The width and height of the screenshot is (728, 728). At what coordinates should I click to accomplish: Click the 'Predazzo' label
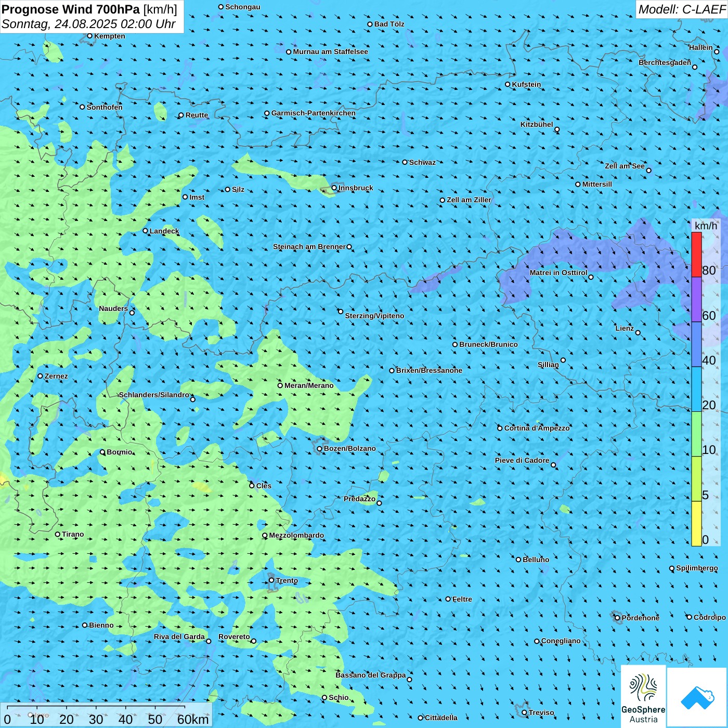[x=359, y=499]
